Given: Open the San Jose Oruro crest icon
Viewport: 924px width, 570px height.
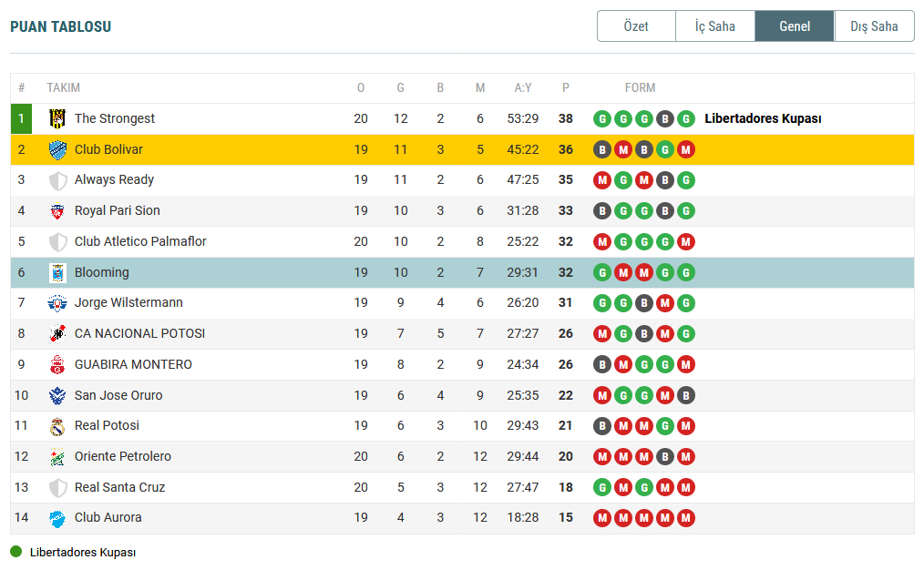Looking at the screenshot, I should 57,396.
